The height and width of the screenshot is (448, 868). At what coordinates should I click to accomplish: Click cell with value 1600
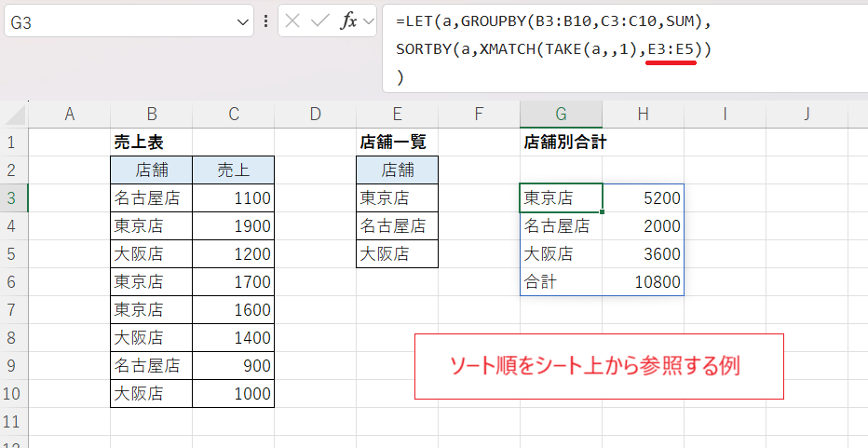pyautogui.click(x=234, y=309)
